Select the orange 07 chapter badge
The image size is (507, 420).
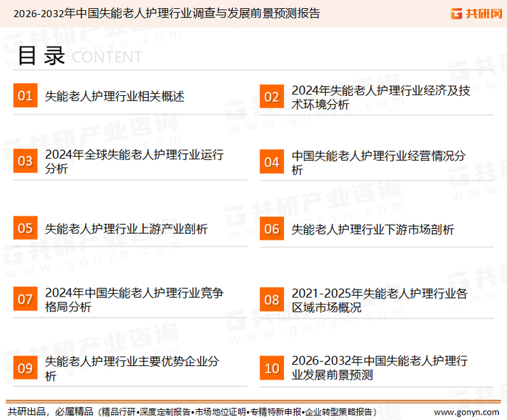click(25, 299)
